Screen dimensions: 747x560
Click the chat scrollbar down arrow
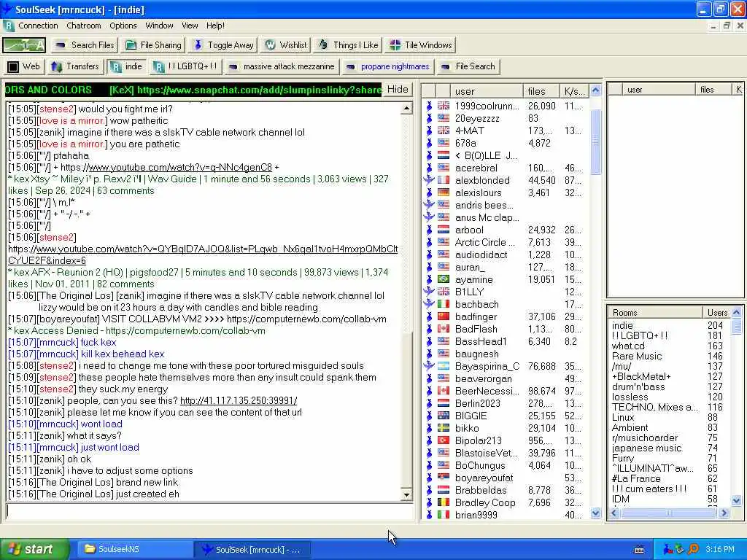point(406,495)
